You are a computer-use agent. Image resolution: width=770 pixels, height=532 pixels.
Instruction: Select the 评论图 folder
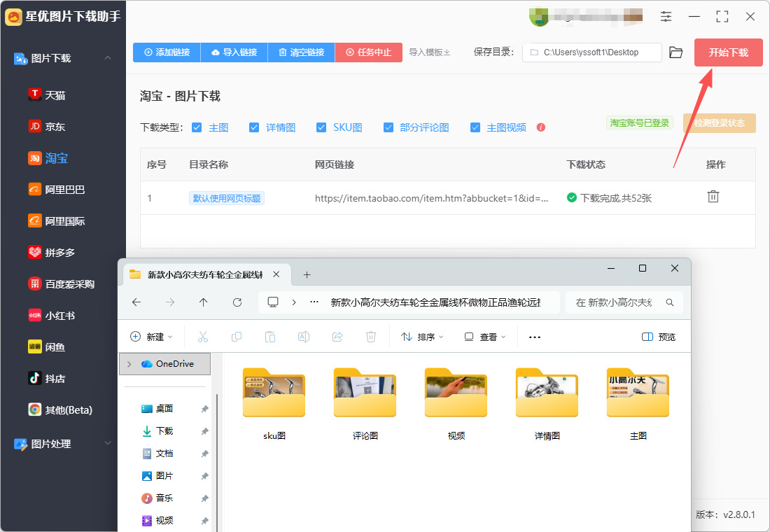(x=365, y=404)
